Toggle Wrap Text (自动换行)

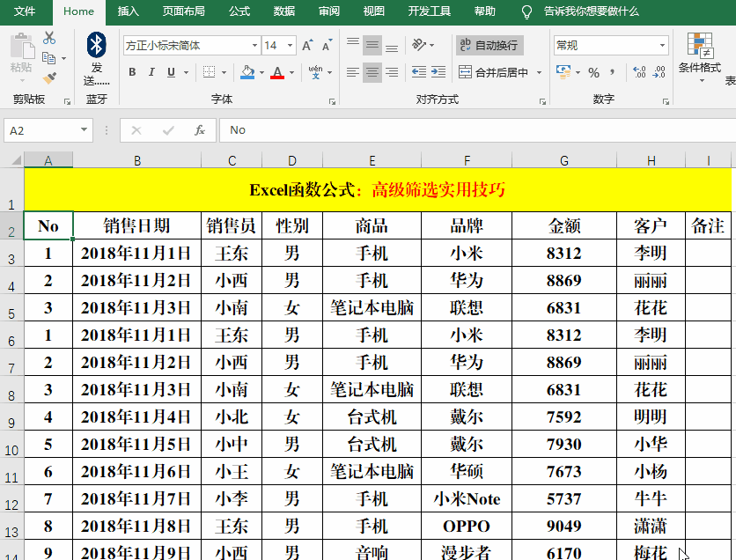(x=489, y=46)
